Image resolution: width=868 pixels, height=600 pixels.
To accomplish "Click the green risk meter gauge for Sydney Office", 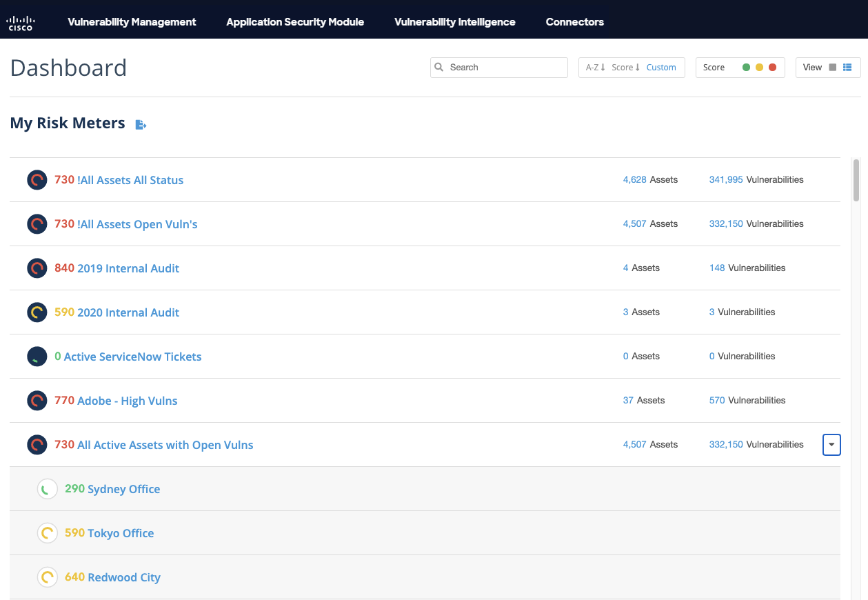I will pyautogui.click(x=47, y=488).
